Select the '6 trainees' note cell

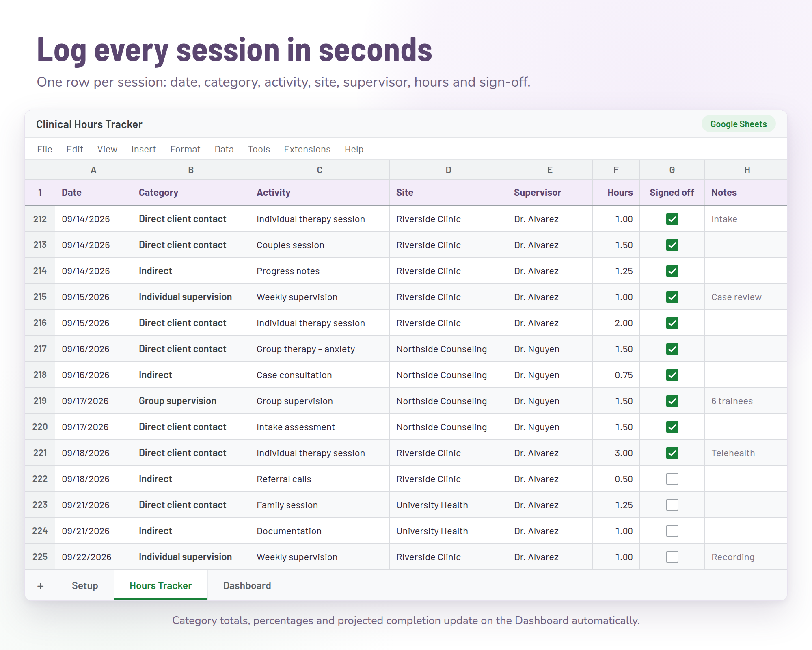point(746,401)
